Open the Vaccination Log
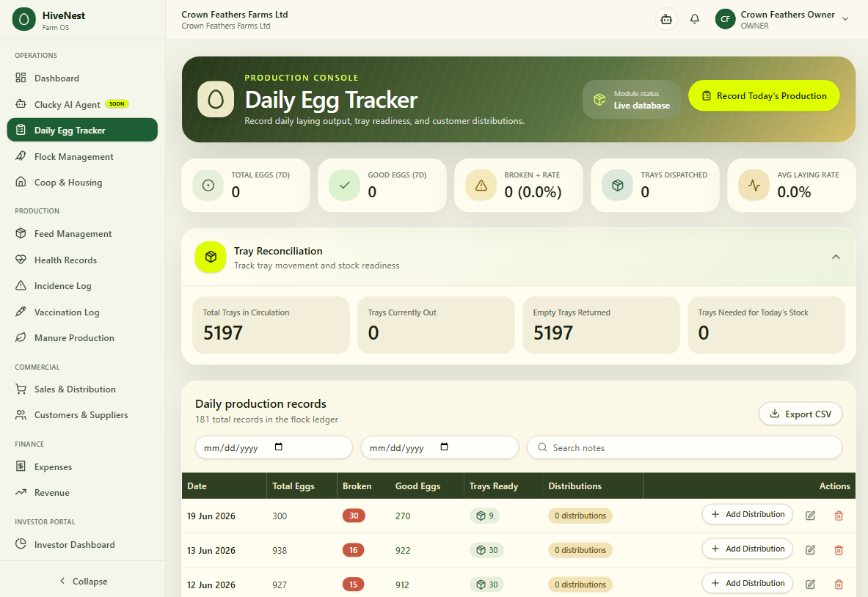The image size is (868, 597). point(82,312)
